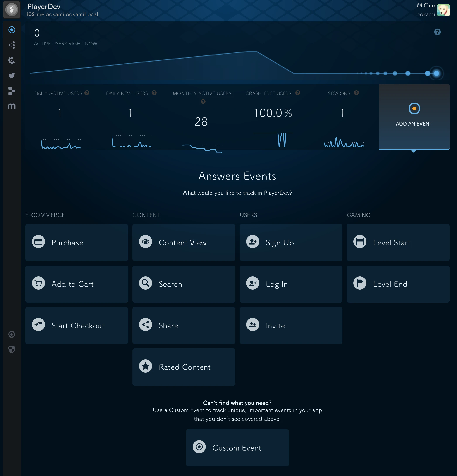Choose the Sign Up event
The image size is (457, 476).
click(x=291, y=243)
